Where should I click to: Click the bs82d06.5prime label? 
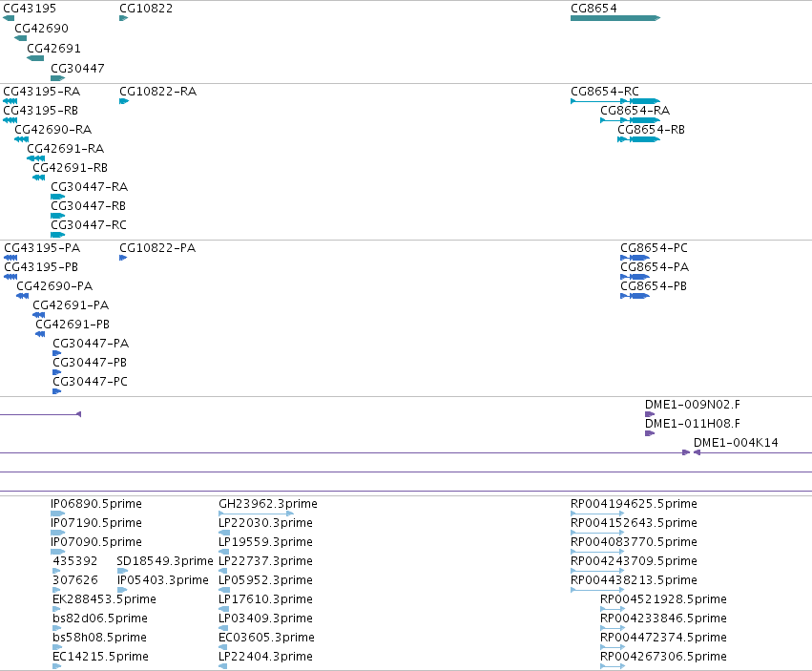pos(100,619)
